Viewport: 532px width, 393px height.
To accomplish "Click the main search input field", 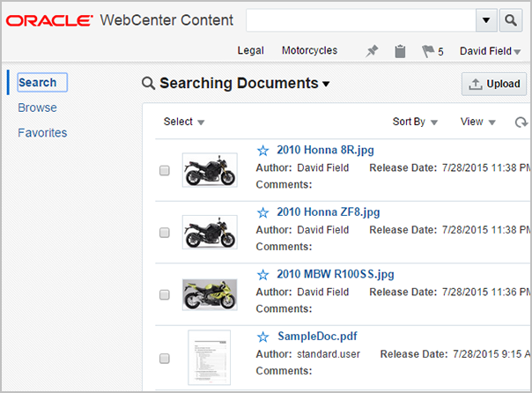I will (360, 20).
